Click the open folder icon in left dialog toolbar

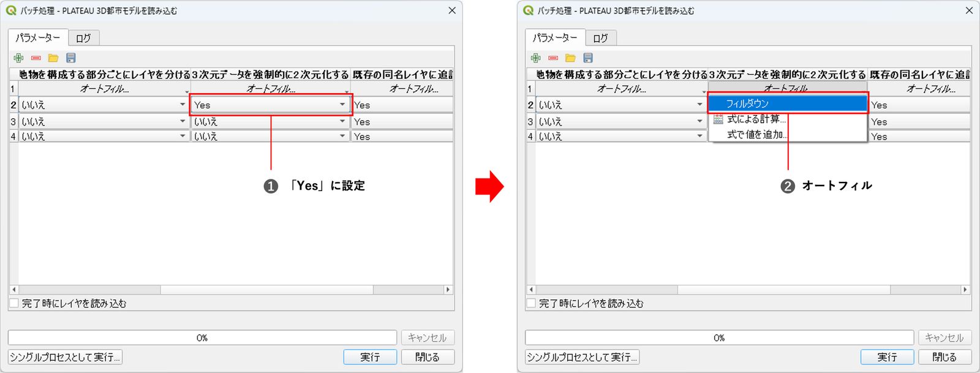pos(53,58)
